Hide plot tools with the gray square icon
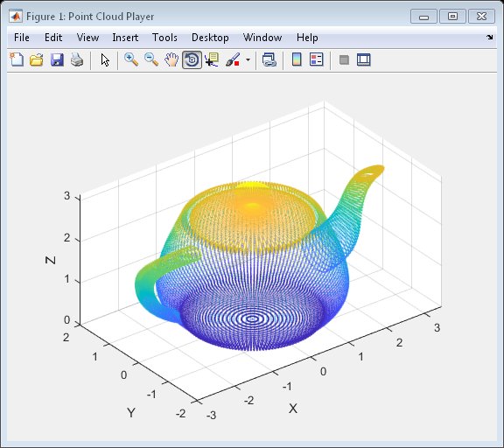This screenshot has height=448, width=504. point(344,59)
